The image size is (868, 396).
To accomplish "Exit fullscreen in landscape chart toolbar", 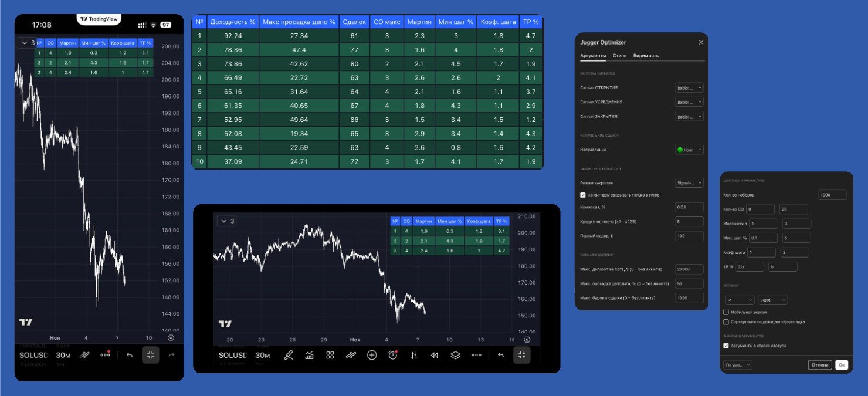I will click(522, 355).
